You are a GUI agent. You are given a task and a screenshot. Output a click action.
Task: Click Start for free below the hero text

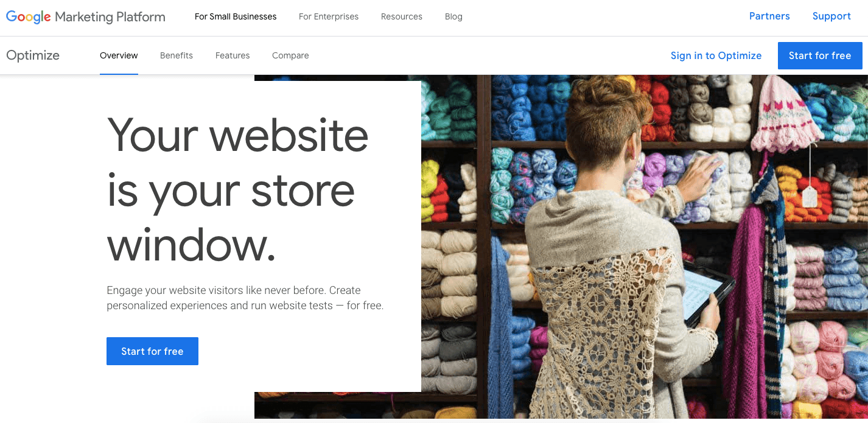[x=152, y=351]
